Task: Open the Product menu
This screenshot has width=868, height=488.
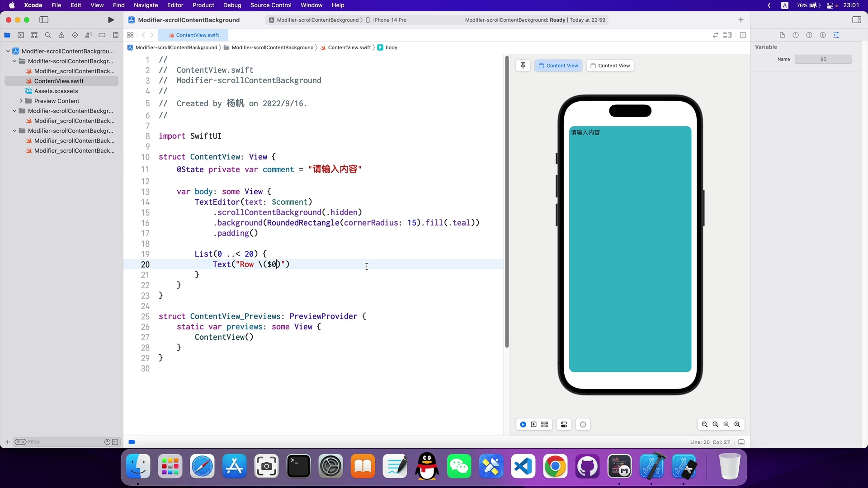Action: point(203,5)
